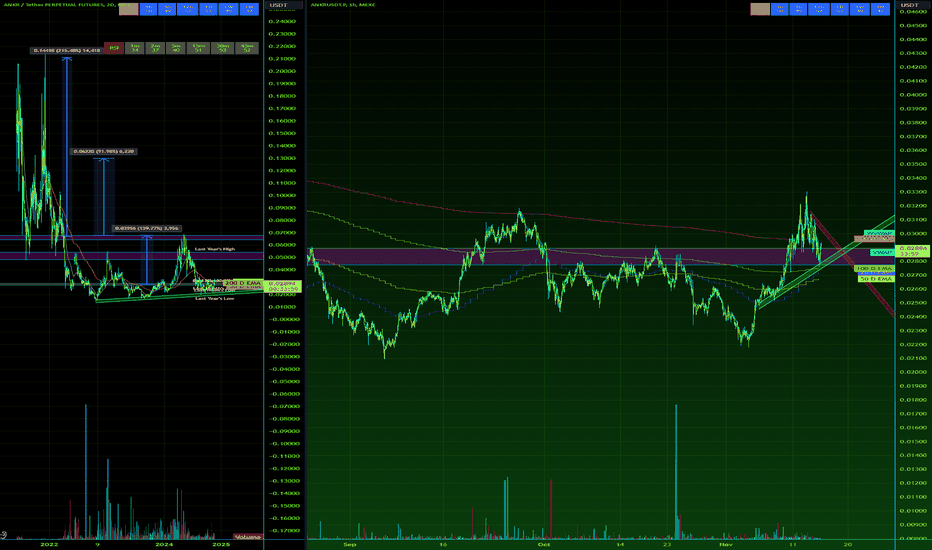Click the 15m RSI cell showing 51
The height and width of the screenshot is (550, 932).
tap(198, 48)
